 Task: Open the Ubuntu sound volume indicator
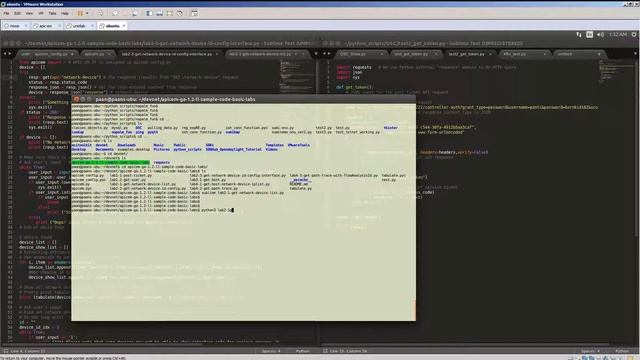click(600, 35)
